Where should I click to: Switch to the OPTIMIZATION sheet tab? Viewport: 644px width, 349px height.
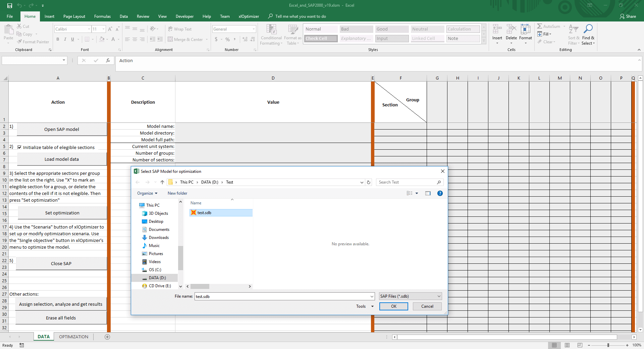coord(73,337)
